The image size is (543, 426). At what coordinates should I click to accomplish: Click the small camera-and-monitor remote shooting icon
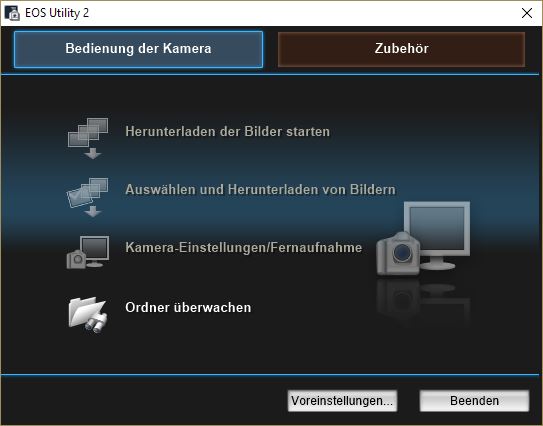click(x=88, y=252)
